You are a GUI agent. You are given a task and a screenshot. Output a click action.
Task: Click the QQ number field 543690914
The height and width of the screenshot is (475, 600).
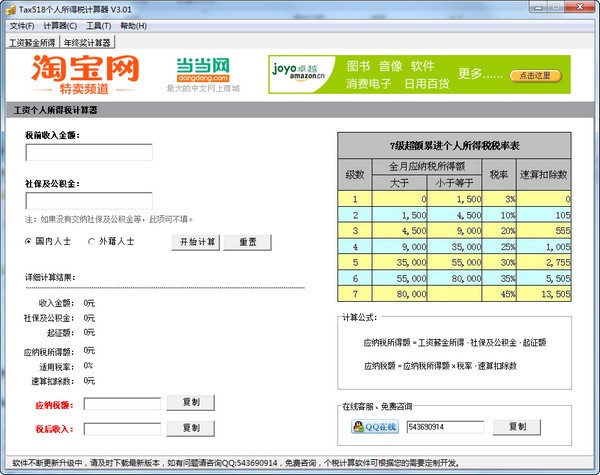(x=445, y=427)
